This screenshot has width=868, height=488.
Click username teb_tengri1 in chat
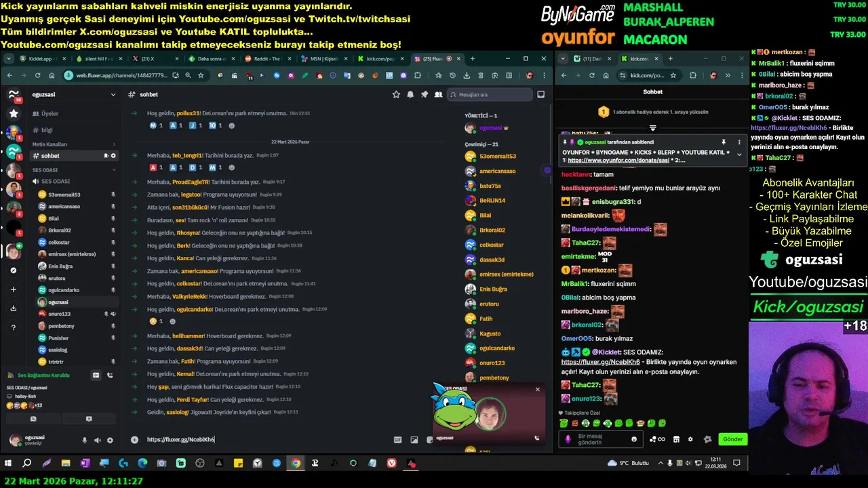(186, 155)
